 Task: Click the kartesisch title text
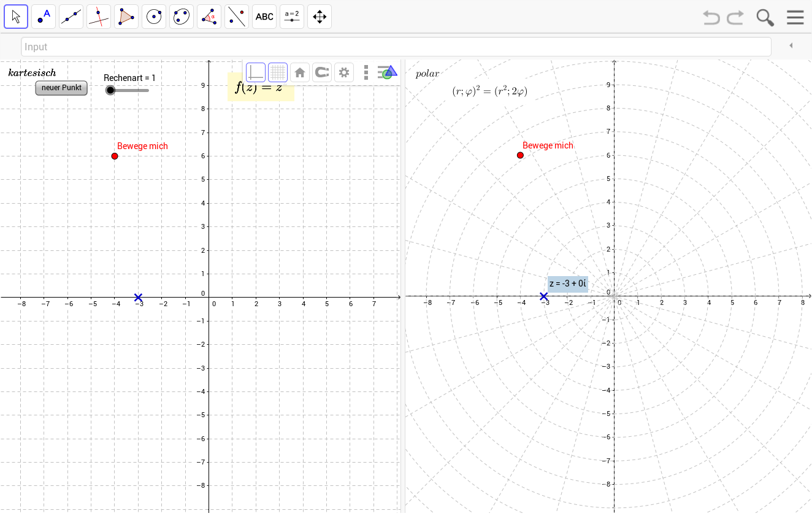[32, 73]
